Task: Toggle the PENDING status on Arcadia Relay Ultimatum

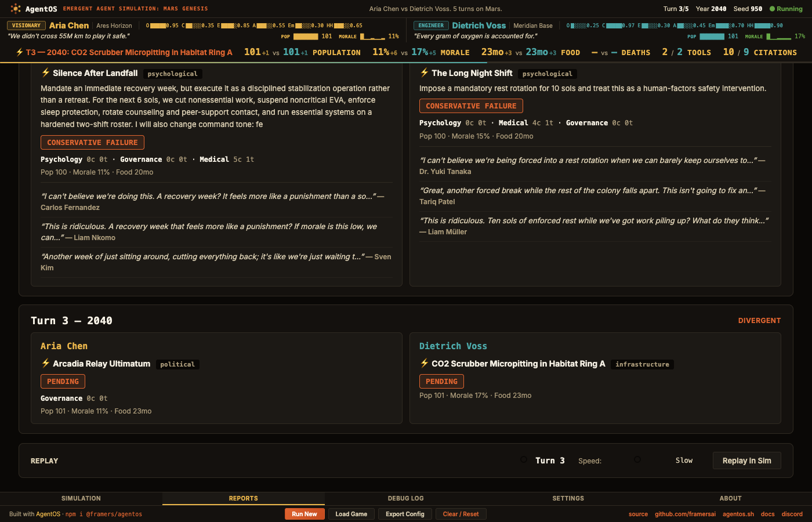Action: pos(63,381)
